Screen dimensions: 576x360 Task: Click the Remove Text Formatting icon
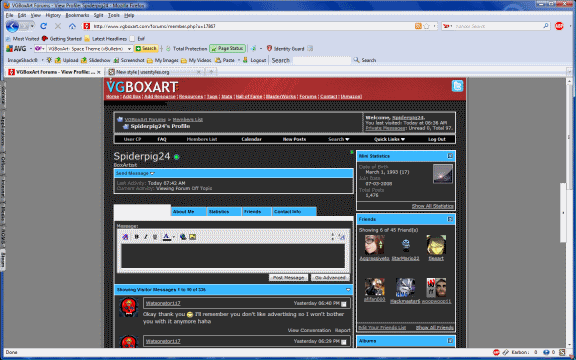point(125,237)
